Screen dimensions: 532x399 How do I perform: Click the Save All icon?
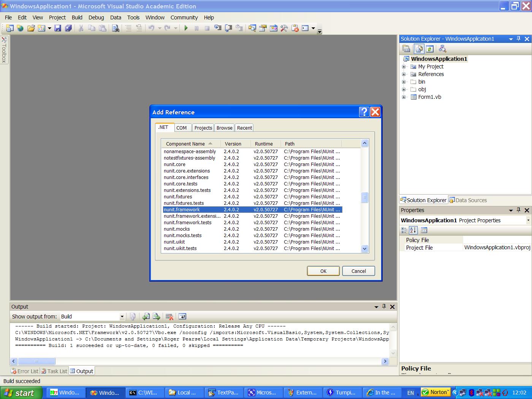(68, 28)
